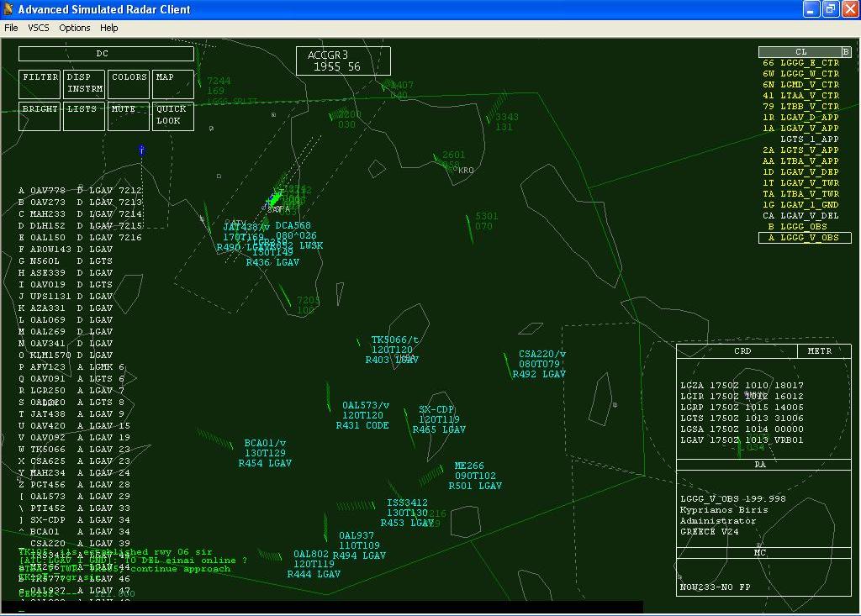Click the application icon in title bar
The width and height of the screenshot is (861, 616).
[8, 8]
